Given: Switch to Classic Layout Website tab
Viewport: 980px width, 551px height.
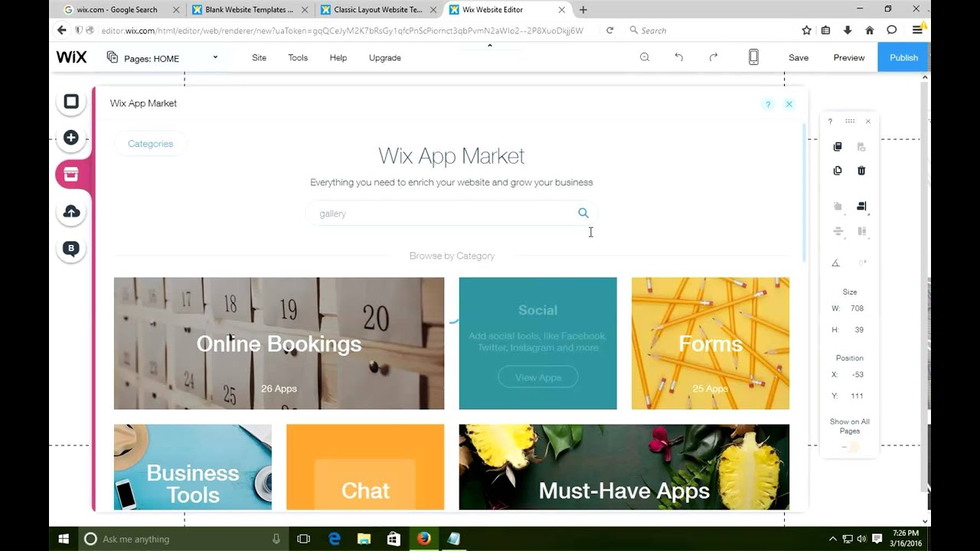Looking at the screenshot, I should pyautogui.click(x=378, y=10).
